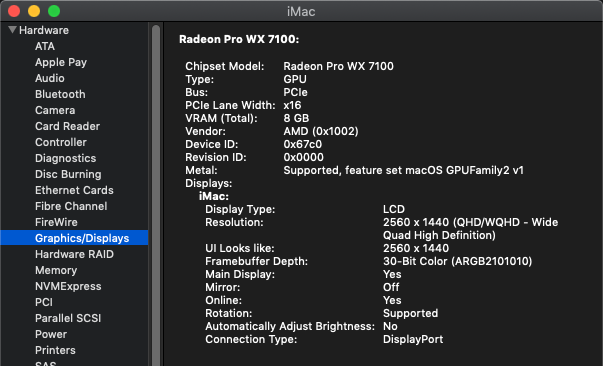Click the Main Display value Yes
The height and width of the screenshot is (366, 603).
392,274
